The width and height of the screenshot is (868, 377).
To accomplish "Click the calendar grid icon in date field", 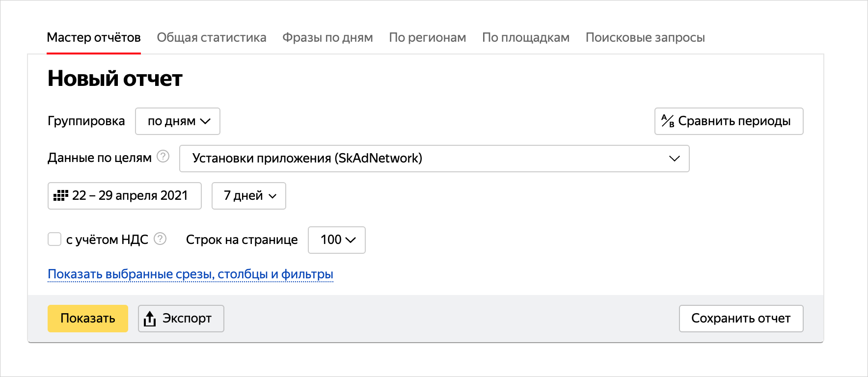I will (61, 195).
